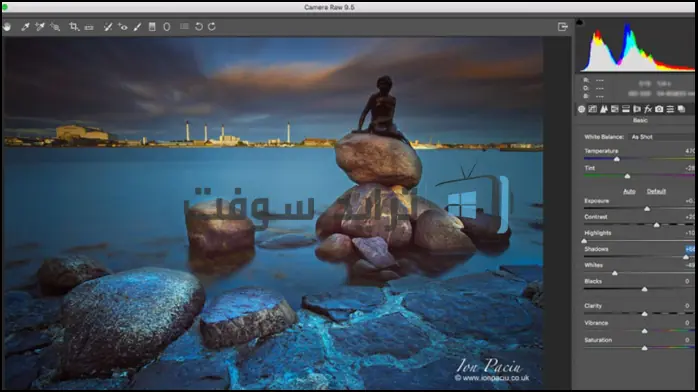Activate the Targeted Adjustment tool
The height and width of the screenshot is (392, 698).
pos(55,27)
